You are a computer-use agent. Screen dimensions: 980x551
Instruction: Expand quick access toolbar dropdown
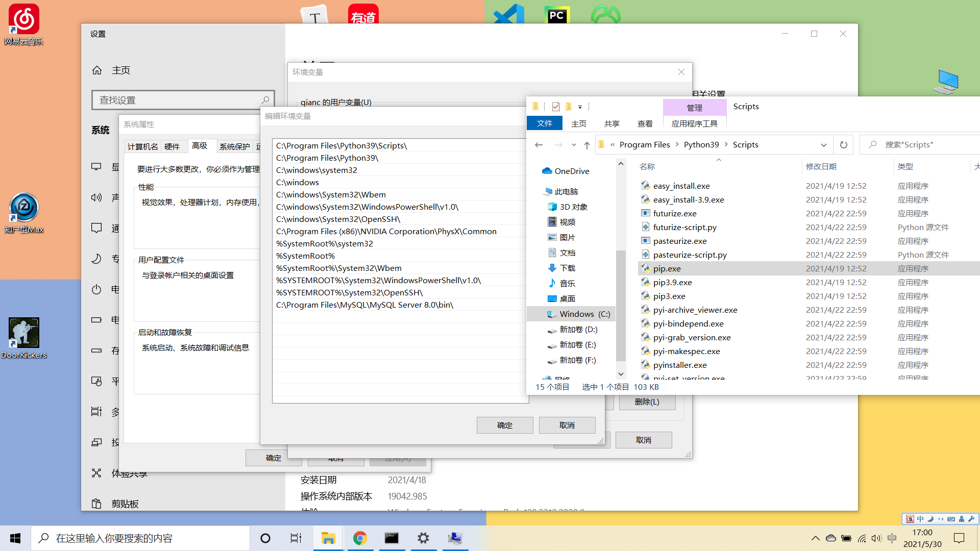point(580,107)
